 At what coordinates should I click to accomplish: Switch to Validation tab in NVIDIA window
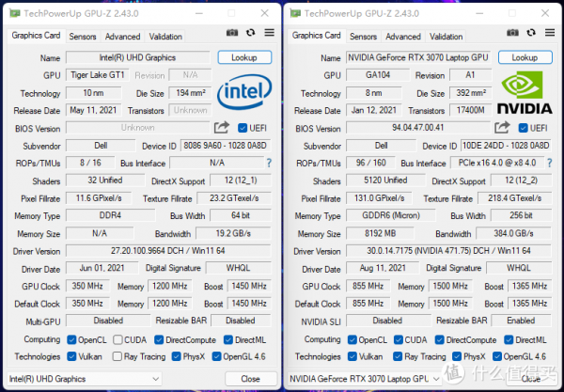coord(446,37)
